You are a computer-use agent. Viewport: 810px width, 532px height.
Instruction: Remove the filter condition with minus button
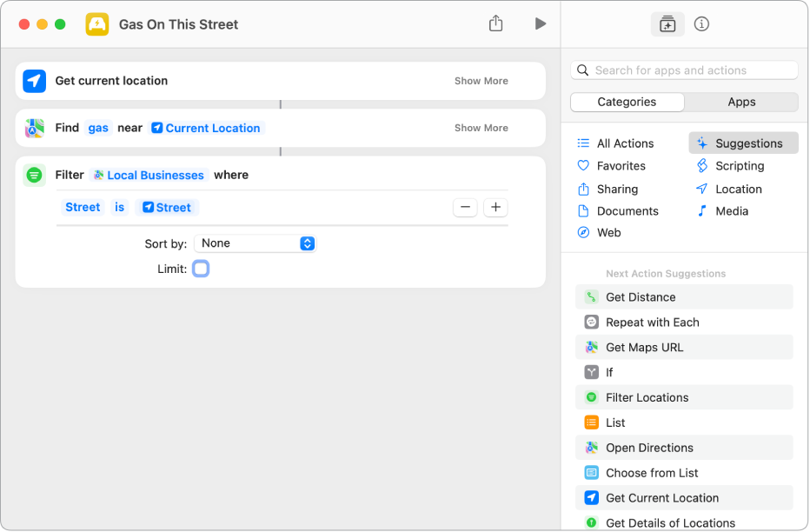click(465, 207)
